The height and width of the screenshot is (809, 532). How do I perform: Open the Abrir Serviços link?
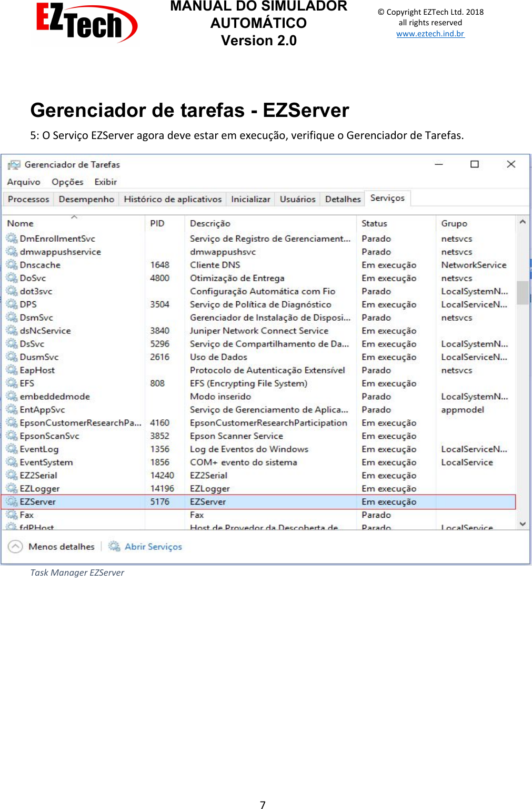tap(153, 547)
